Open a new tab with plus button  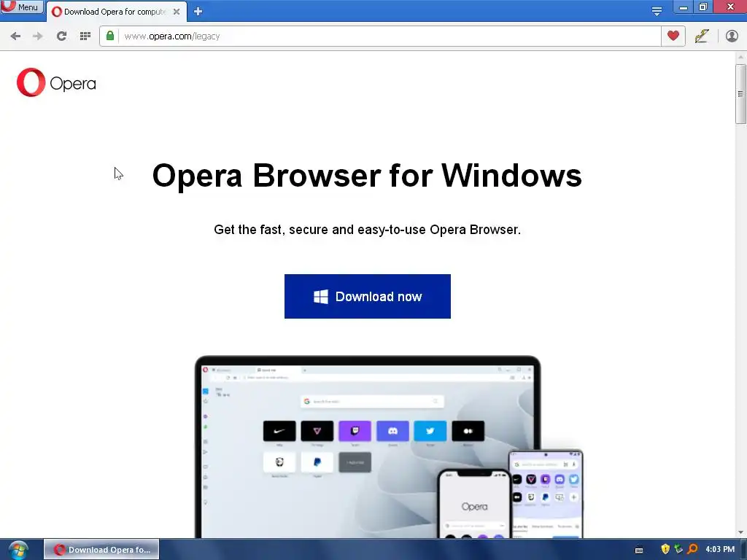(198, 12)
